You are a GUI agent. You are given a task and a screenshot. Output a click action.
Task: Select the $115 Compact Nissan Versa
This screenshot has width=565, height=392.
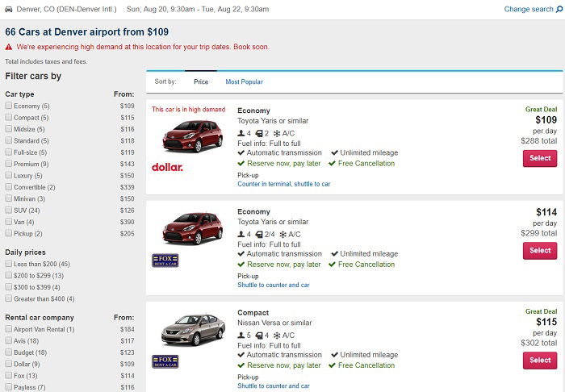point(540,361)
